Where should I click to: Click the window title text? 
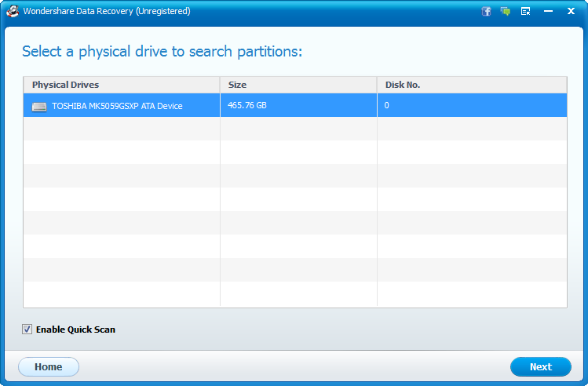[106, 12]
